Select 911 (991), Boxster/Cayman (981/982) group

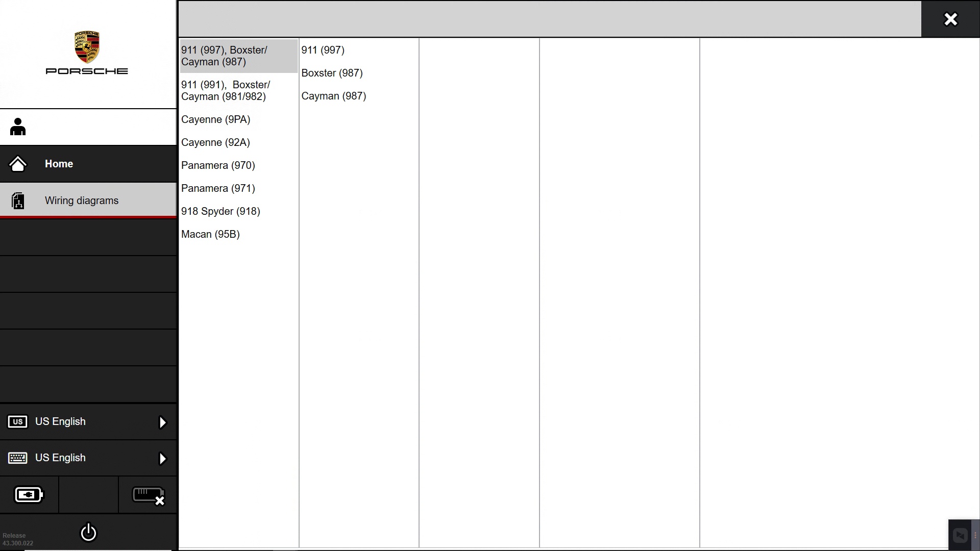pyautogui.click(x=239, y=91)
